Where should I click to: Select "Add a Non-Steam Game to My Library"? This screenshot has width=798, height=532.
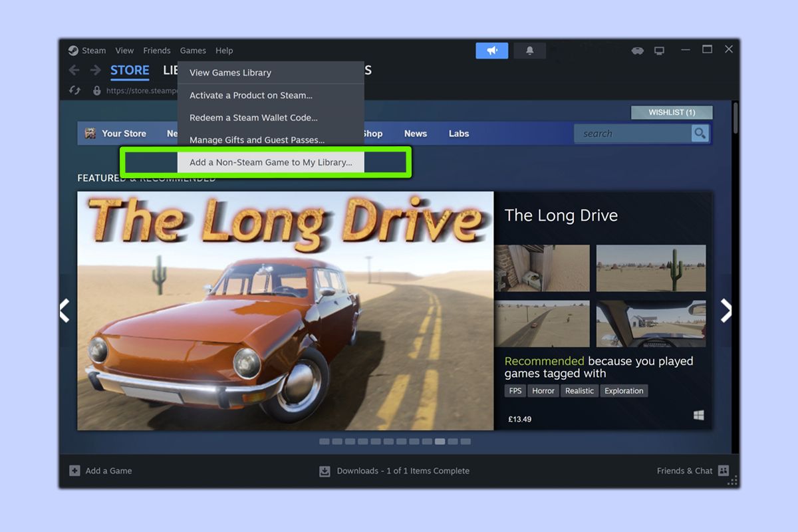point(271,162)
